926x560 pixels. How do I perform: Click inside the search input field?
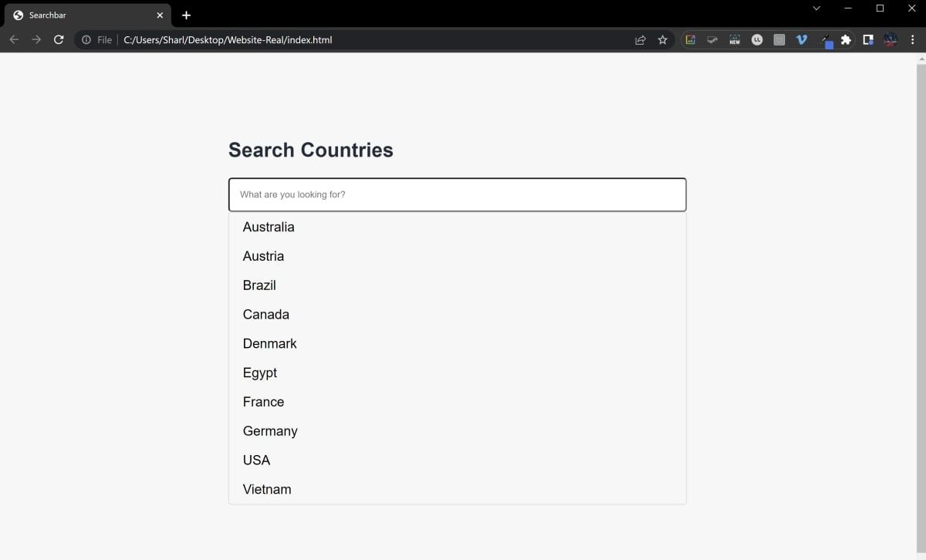click(x=457, y=194)
